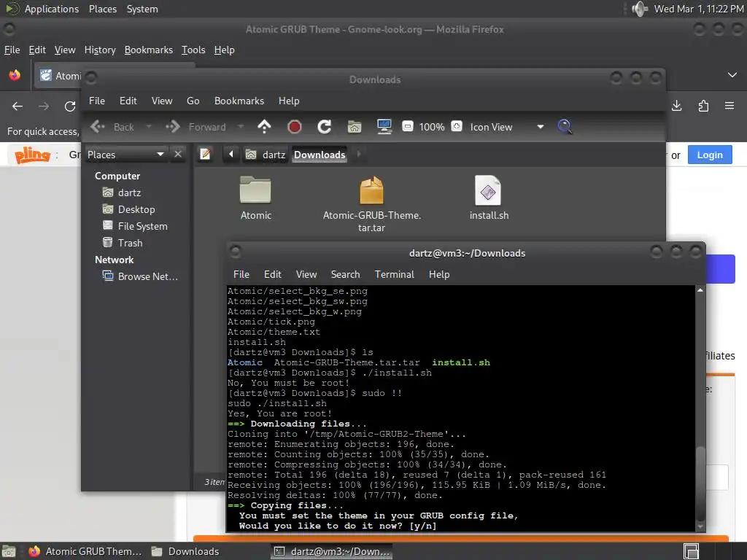
Task: Open Firefox extensions puzzle icon
Action: click(x=703, y=106)
